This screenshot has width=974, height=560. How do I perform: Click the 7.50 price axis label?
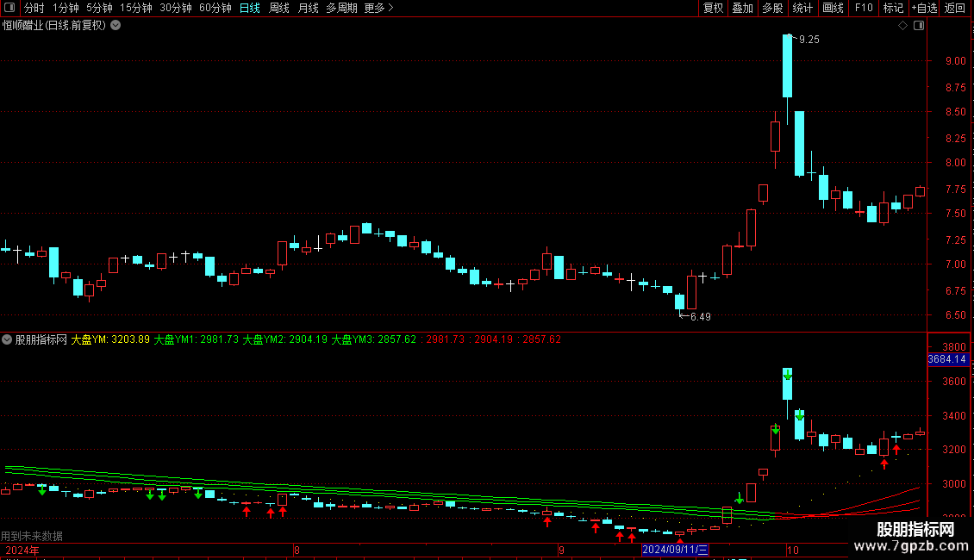(956, 214)
